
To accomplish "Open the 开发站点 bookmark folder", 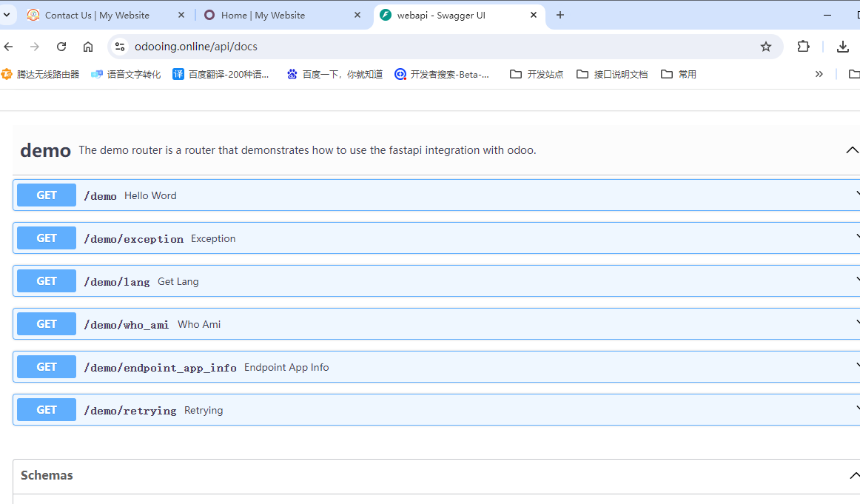I will (537, 74).
